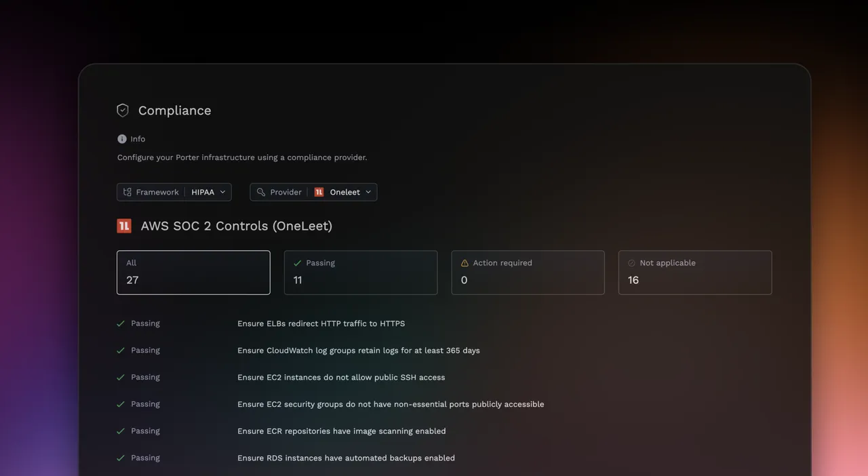This screenshot has width=868, height=476.
Task: Click the OneLeet logo beside AWS SOC 2 Controls
Action: (x=124, y=226)
